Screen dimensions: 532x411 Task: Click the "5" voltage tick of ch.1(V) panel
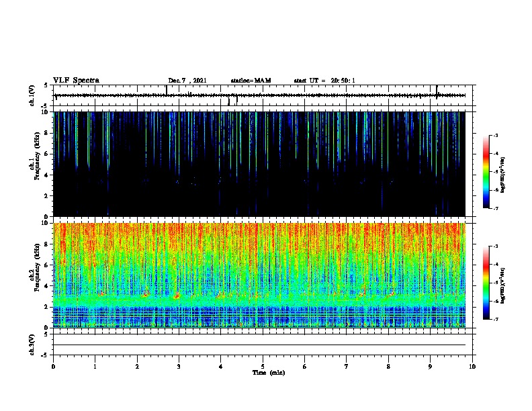pos(46,85)
